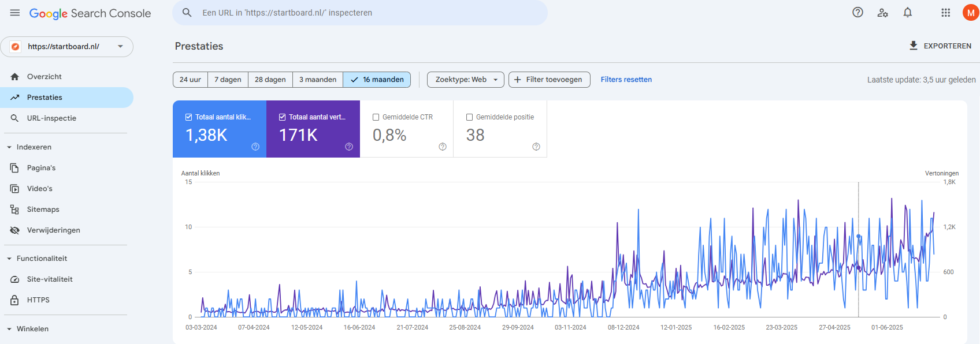Enable the Gemiddelde CTR checkbox
Viewport: 980px width, 344px height.
click(x=376, y=117)
